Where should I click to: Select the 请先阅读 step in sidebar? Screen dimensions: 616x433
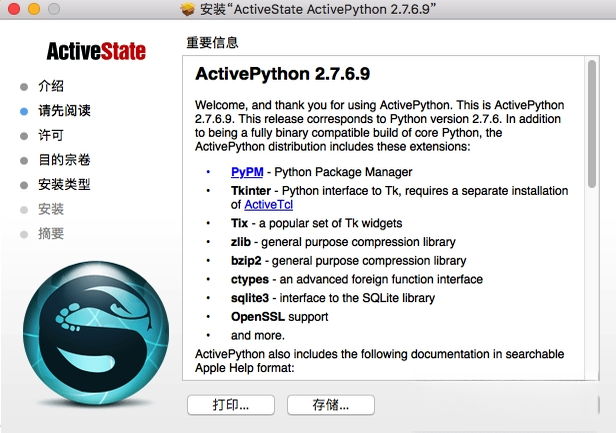coord(64,111)
